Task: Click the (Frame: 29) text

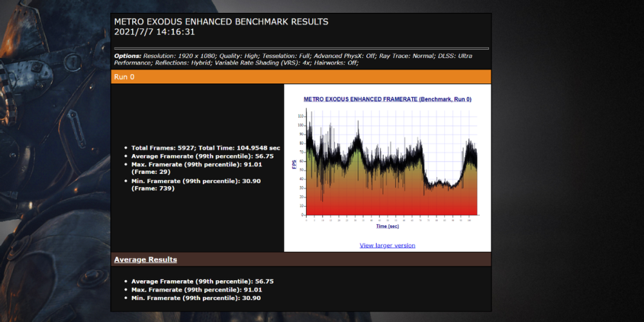Action: coord(151,172)
